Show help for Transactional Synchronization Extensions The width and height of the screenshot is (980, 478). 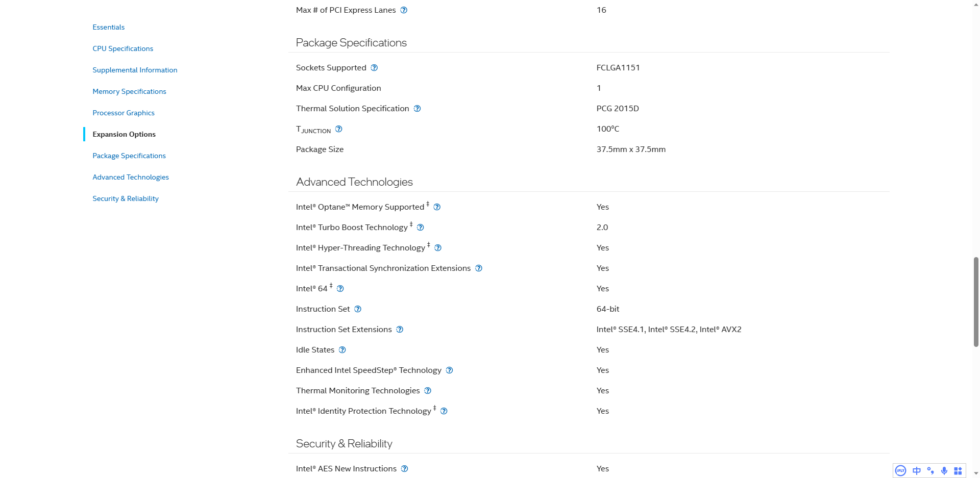[479, 268]
